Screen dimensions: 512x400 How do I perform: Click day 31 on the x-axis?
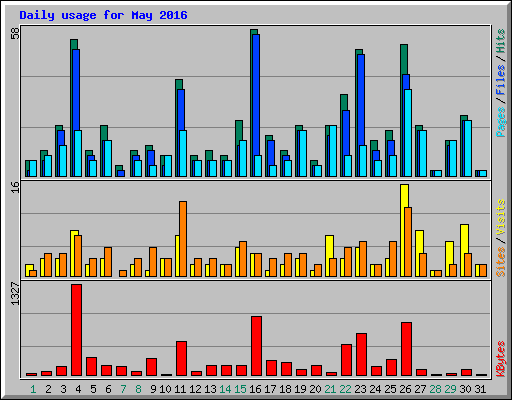coord(480,389)
